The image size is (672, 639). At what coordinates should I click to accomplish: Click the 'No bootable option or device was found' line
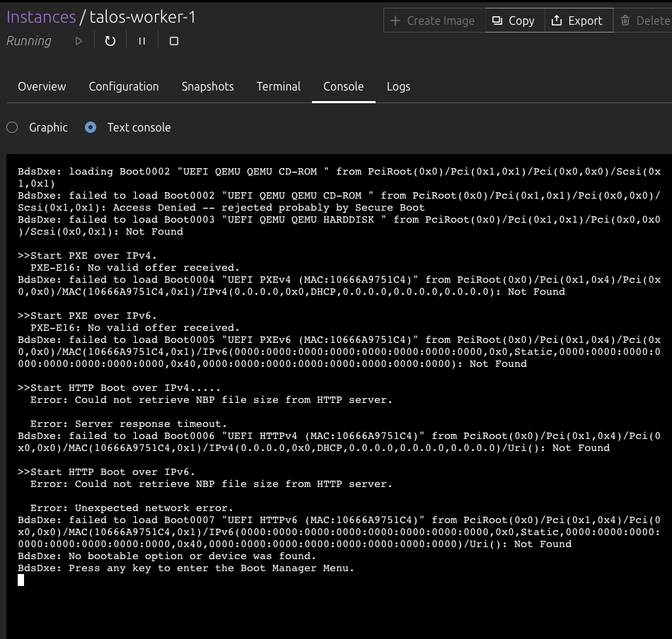point(167,556)
